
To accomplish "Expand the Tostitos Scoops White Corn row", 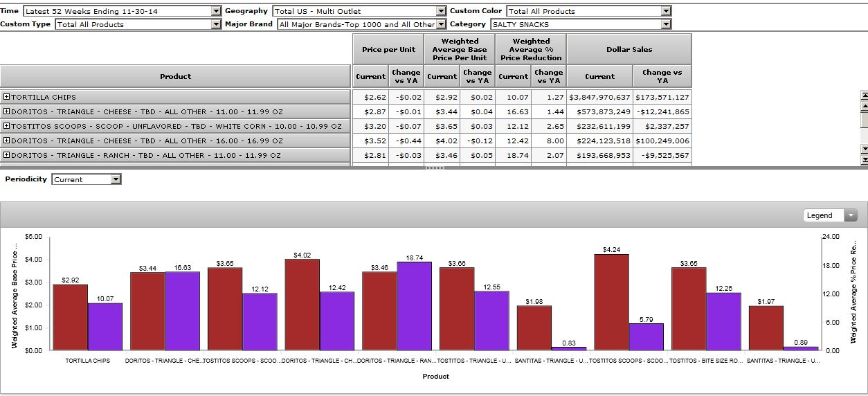I will tap(6, 127).
